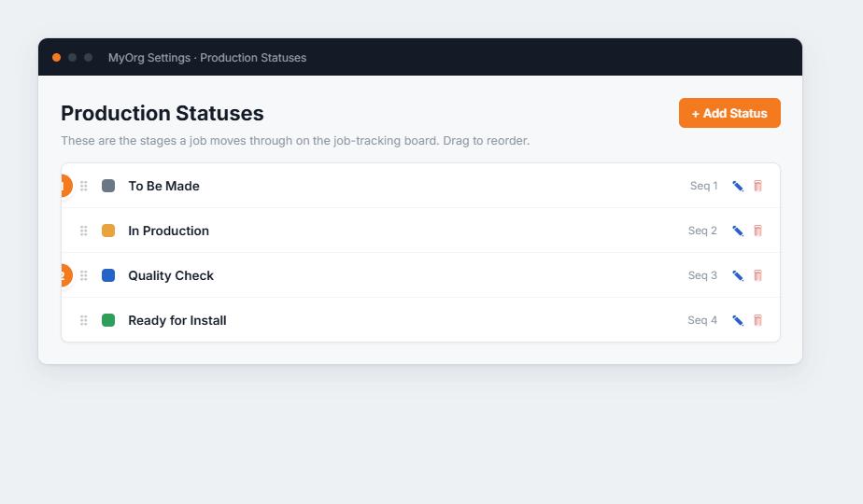Delete the Ready for Install status
The height and width of the screenshot is (504, 863).
coord(757,320)
